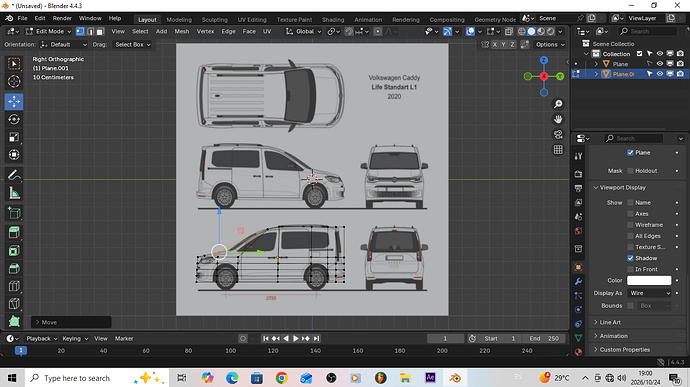Click the pan view hand icon
Viewport: 690px width, 387px height.
[x=558, y=119]
